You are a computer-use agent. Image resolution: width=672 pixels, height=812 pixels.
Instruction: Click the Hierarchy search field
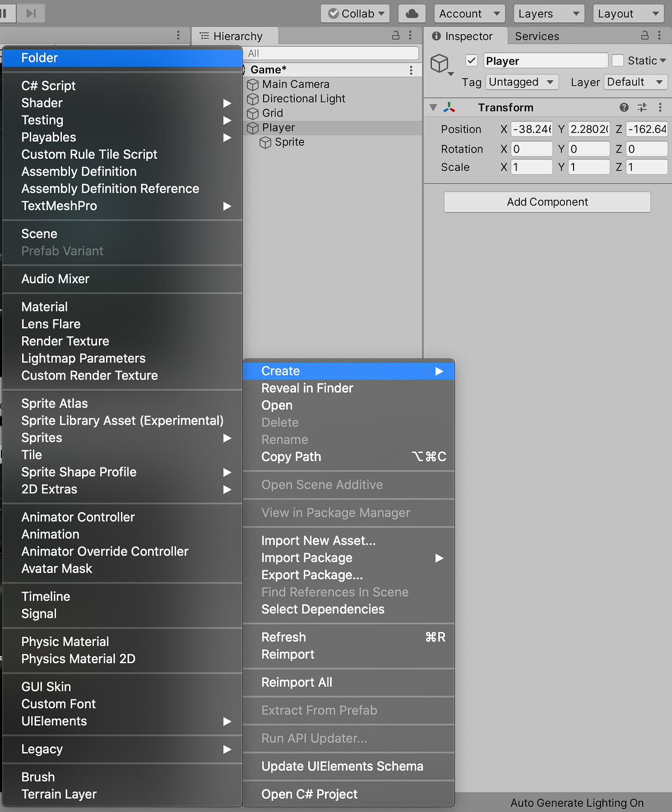click(331, 53)
